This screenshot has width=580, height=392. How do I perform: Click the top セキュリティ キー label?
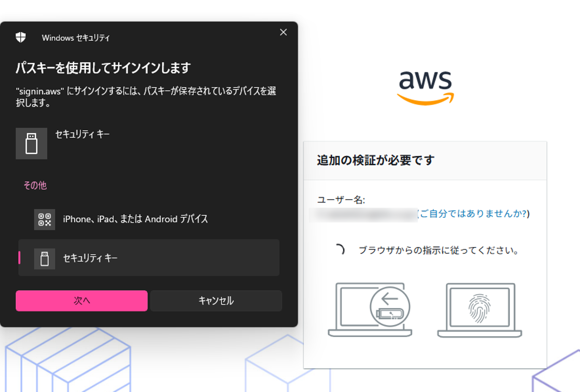pos(82,134)
